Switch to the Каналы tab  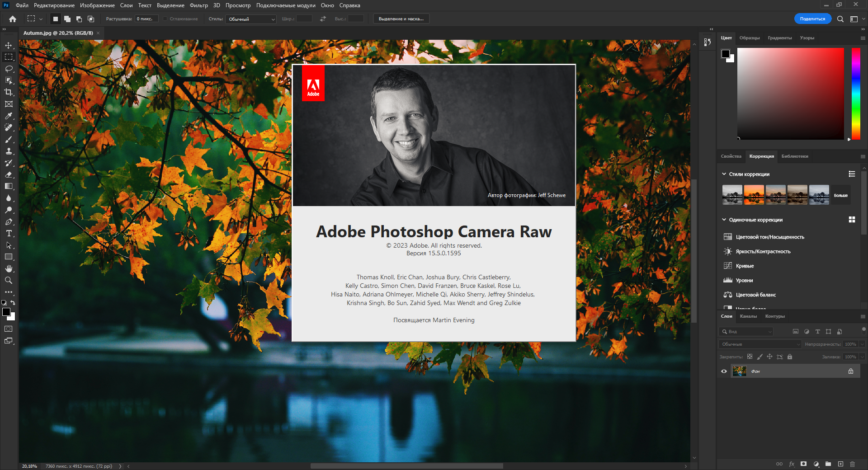[x=748, y=316]
